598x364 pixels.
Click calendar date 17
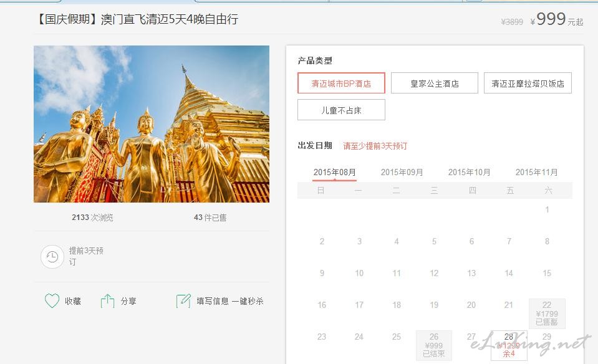359,305
